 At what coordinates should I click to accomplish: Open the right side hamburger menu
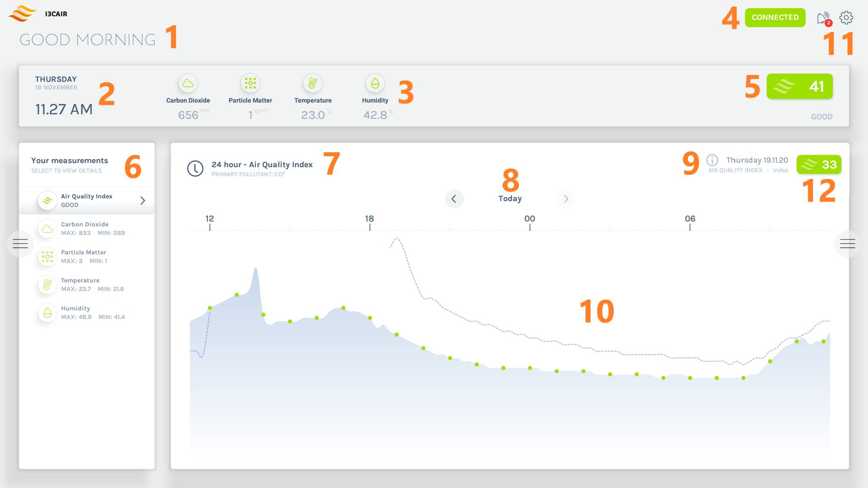(848, 244)
